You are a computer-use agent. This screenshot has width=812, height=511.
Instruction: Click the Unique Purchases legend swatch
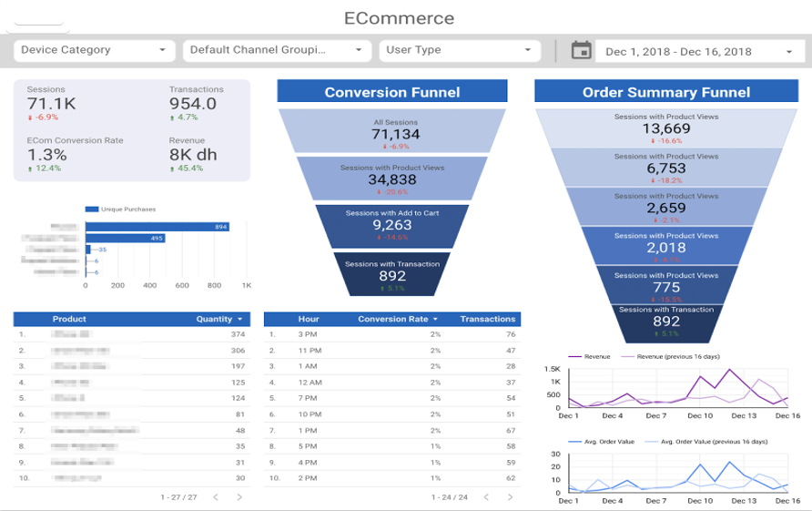click(x=92, y=210)
